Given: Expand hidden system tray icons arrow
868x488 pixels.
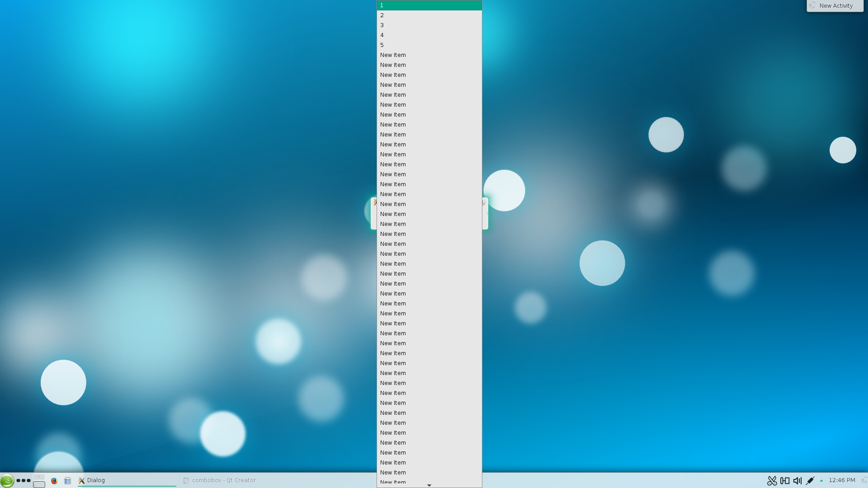Looking at the screenshot, I should 821,481.
